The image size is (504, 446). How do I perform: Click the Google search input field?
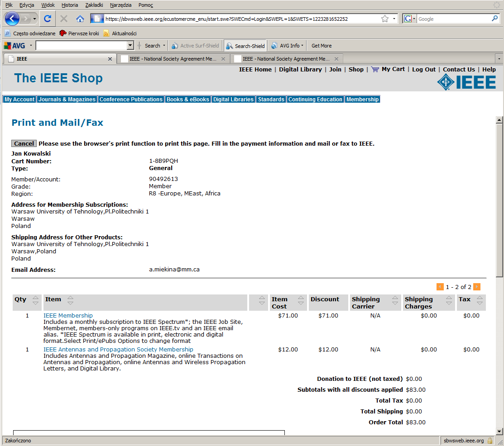tap(454, 19)
